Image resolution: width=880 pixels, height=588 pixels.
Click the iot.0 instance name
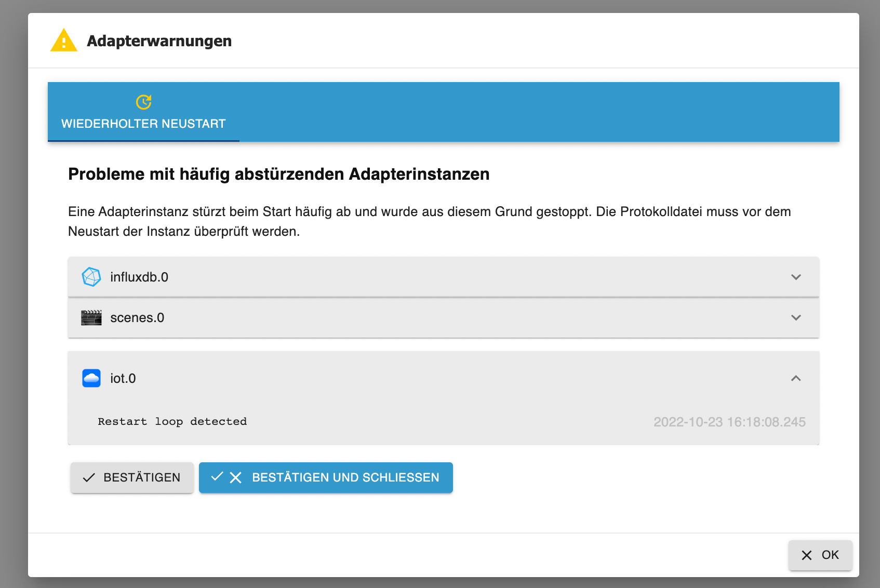(123, 378)
